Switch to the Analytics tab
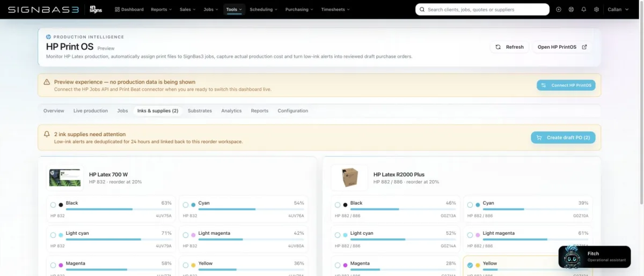Screen dimensions: 644x276 coord(231,111)
